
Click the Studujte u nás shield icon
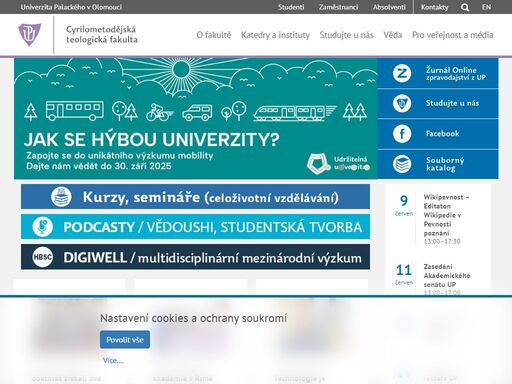(402, 103)
